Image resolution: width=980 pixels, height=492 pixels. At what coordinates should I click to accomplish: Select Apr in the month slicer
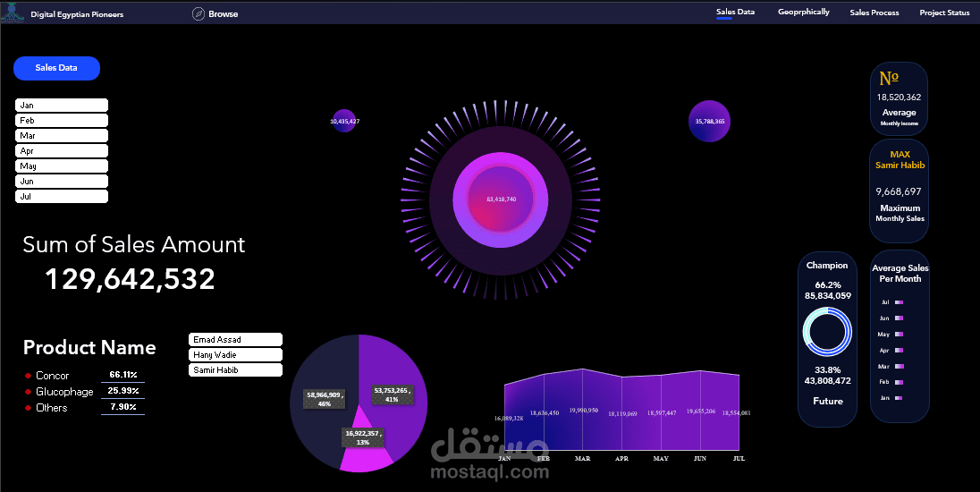(61, 150)
